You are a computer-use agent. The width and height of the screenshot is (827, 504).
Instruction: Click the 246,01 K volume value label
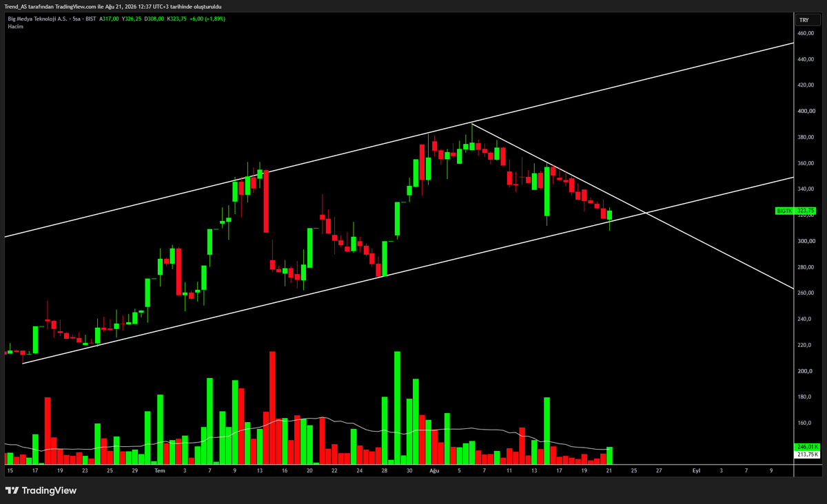click(806, 447)
